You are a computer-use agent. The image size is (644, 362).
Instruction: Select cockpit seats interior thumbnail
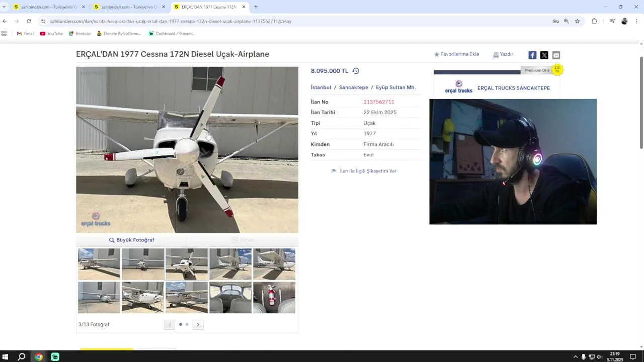tap(230, 298)
